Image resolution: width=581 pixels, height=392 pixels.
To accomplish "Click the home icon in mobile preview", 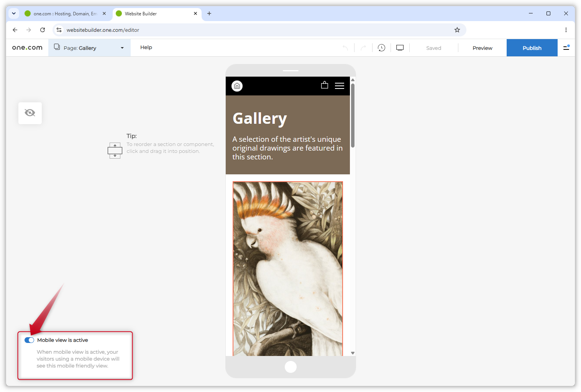I will pyautogui.click(x=237, y=86).
